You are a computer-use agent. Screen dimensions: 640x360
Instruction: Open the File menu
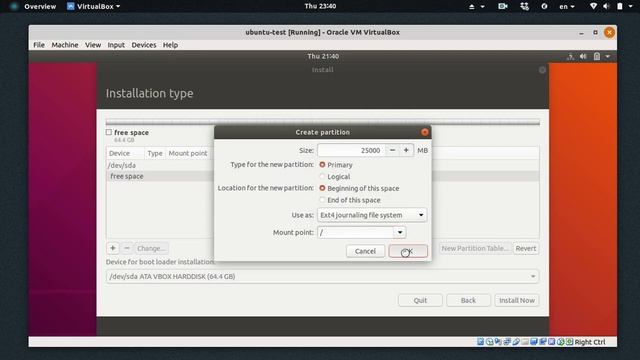(39, 45)
